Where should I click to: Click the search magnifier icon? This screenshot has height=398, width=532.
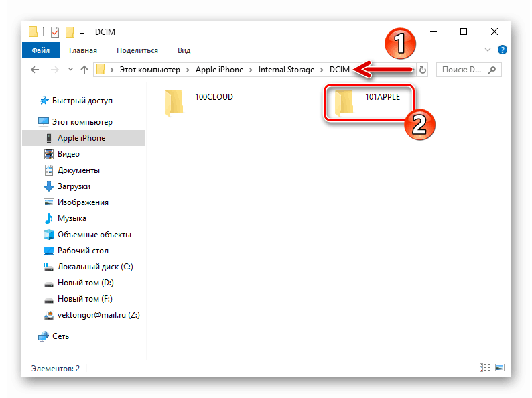(492, 70)
